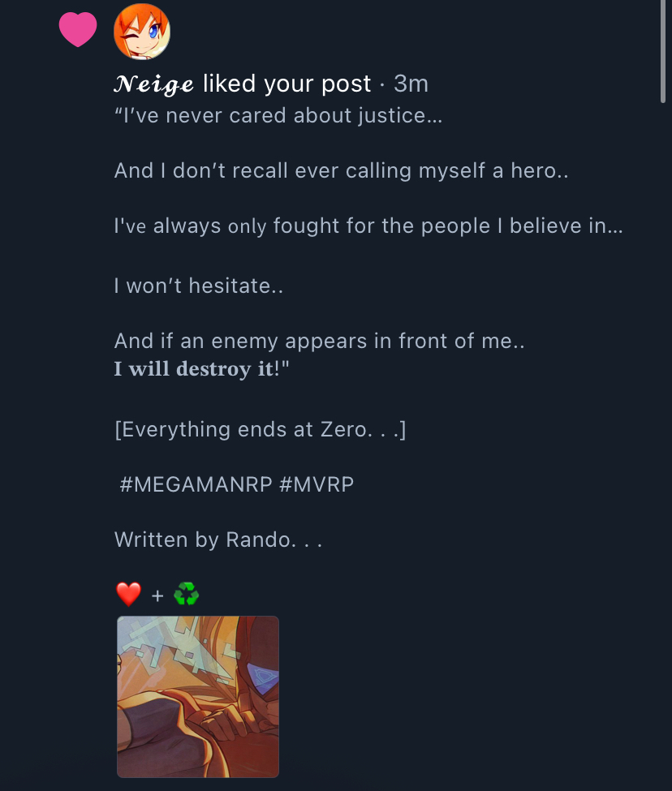The width and height of the screenshot is (672, 791).
Task: Open the attached post image thumbnail
Action: pos(198,697)
